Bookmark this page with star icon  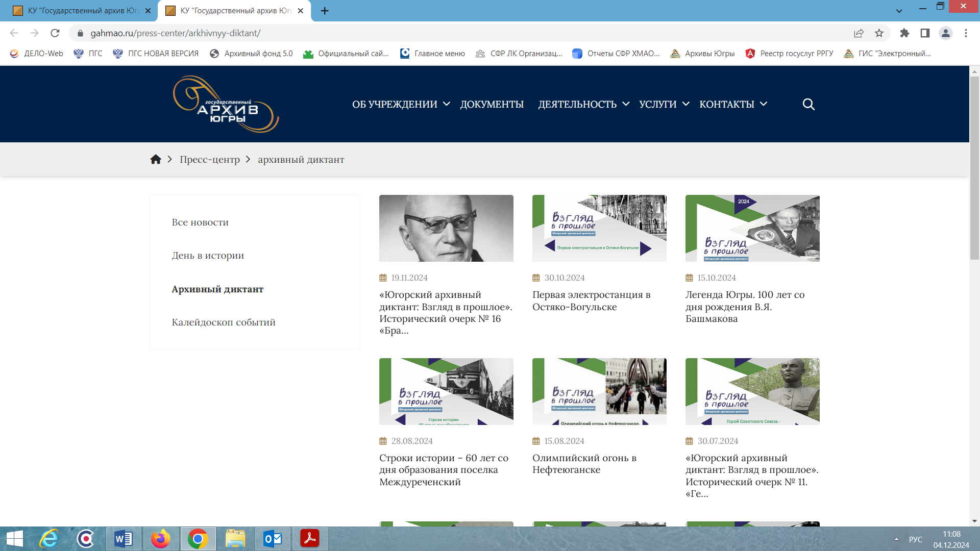click(x=879, y=33)
